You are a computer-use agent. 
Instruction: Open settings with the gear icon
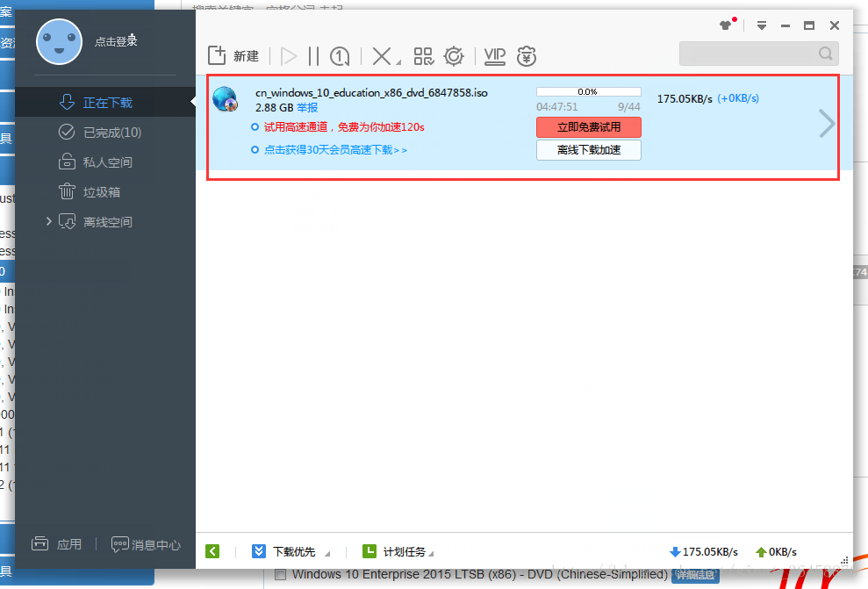point(454,56)
